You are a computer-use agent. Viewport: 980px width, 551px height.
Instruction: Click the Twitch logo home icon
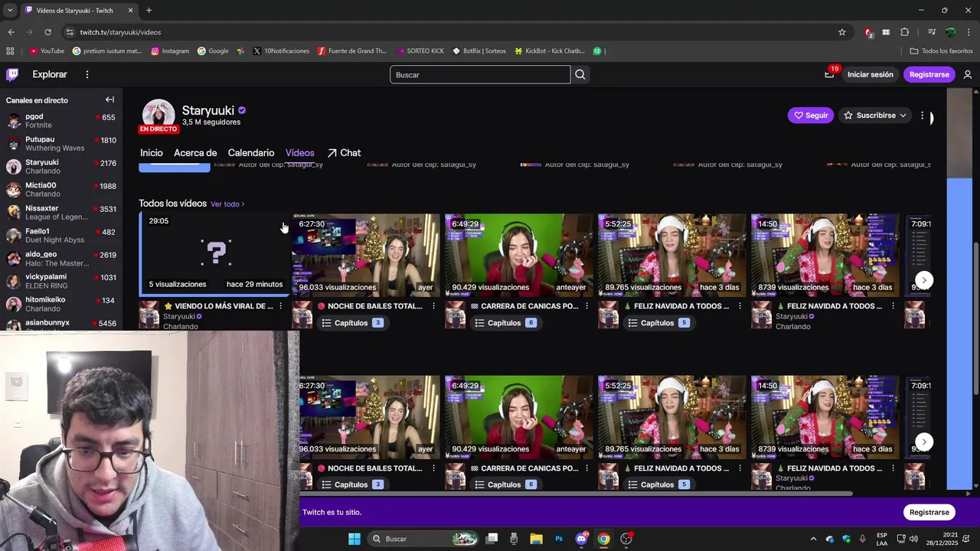[12, 74]
